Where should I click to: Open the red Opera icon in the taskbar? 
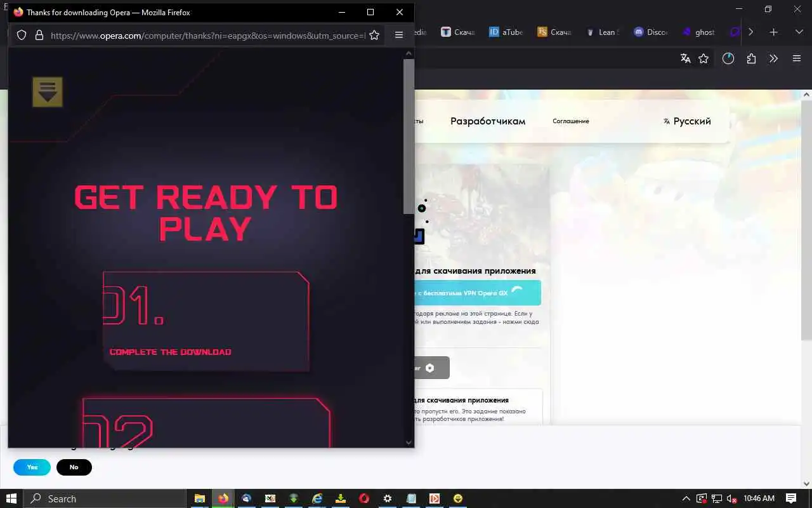click(364, 498)
